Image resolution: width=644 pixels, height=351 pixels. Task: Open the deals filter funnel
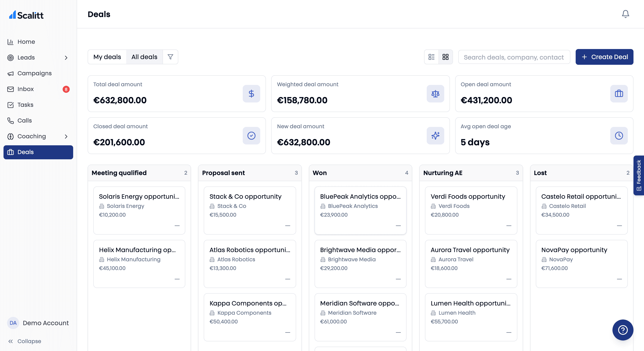coord(170,57)
